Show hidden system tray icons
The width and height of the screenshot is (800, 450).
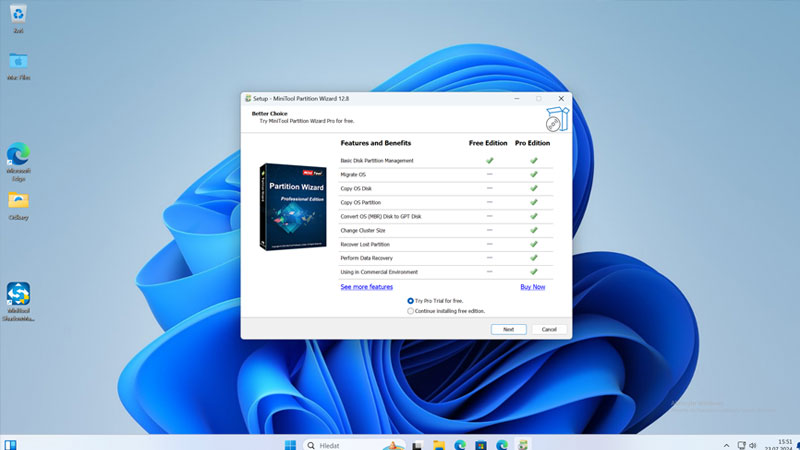pyautogui.click(x=726, y=445)
